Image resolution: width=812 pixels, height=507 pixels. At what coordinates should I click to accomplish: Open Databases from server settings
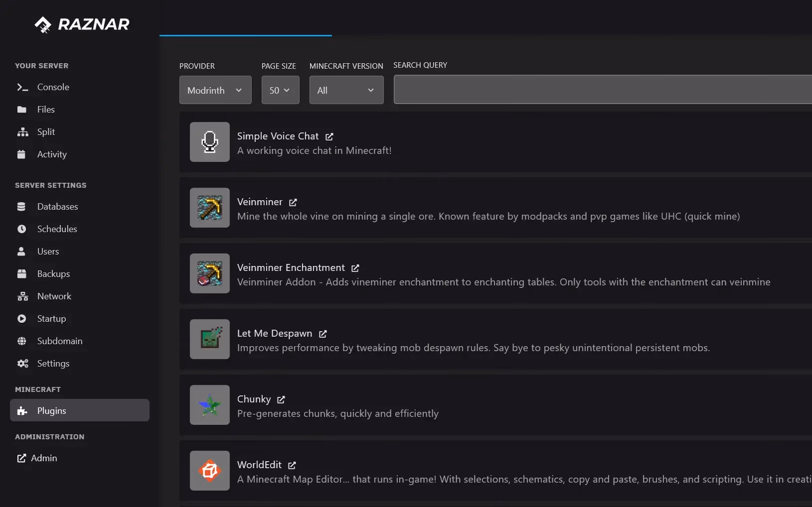tap(80, 207)
